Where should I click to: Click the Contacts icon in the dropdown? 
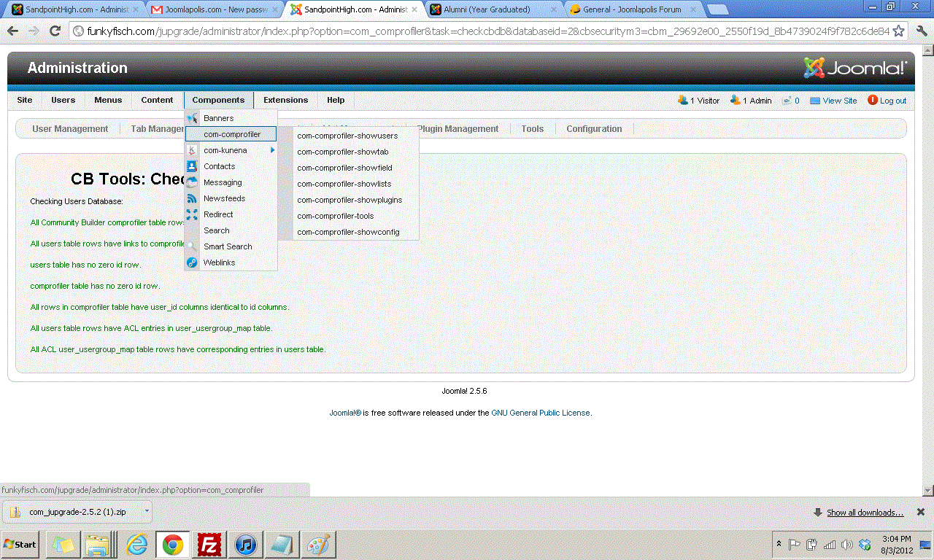pos(192,166)
